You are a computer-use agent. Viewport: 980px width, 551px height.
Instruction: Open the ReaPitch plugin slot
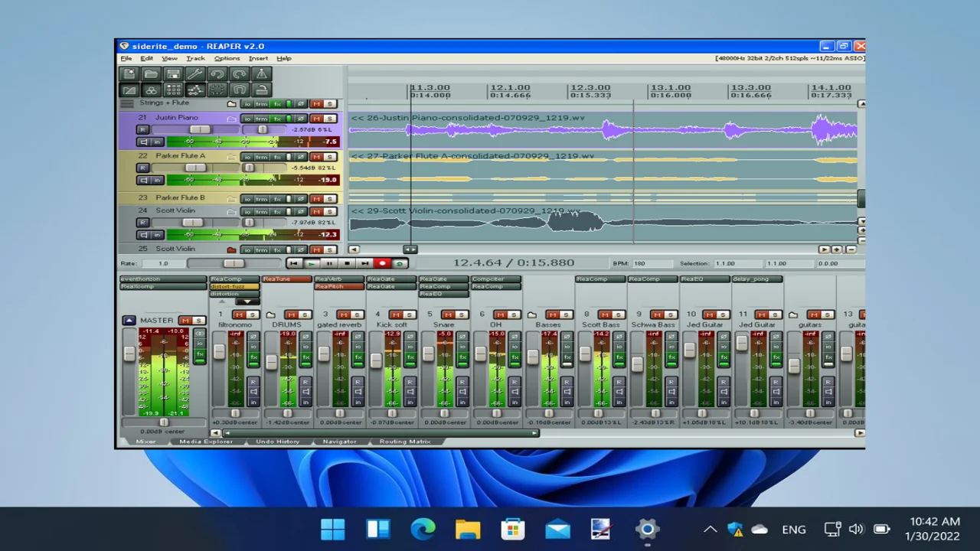tap(338, 287)
